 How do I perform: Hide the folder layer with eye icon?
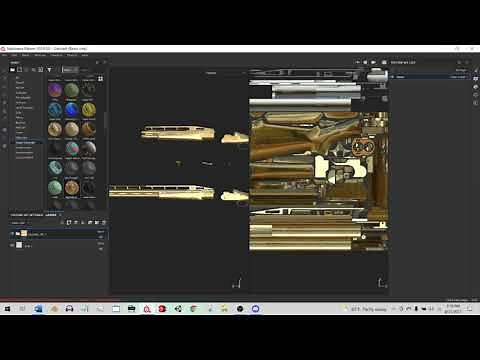click(12, 234)
